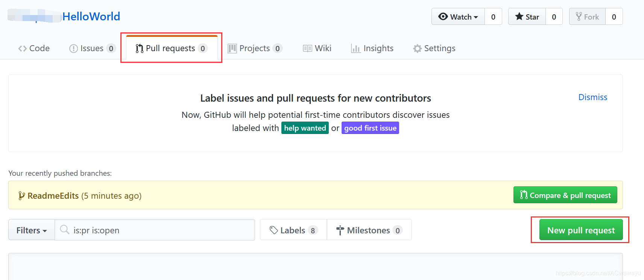Open the Milestones list
The width and height of the screenshot is (644, 280).
click(369, 230)
